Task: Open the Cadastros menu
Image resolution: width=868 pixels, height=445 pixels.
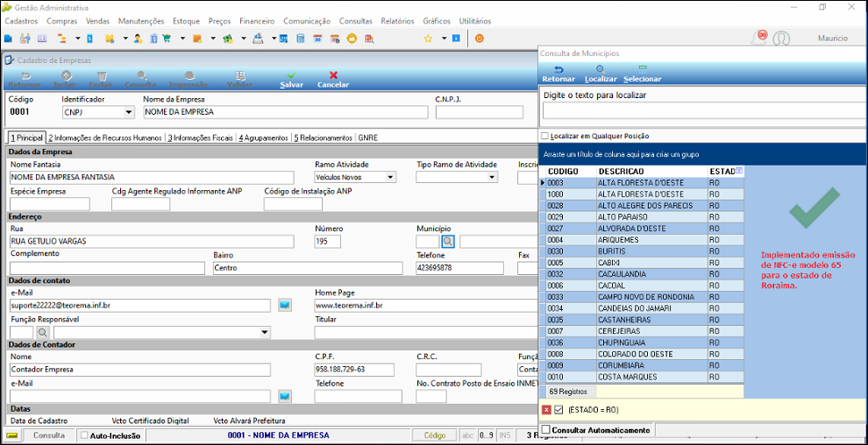Action: click(21, 22)
